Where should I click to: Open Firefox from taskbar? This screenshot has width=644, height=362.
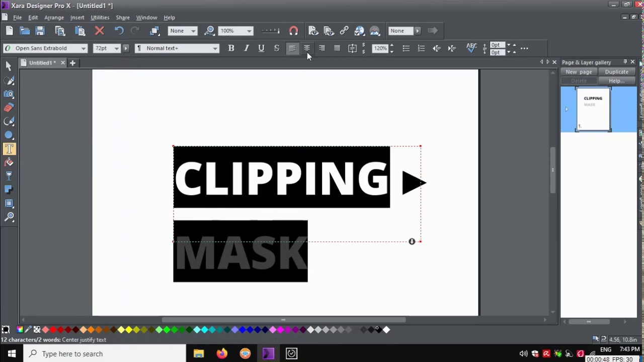(x=222, y=354)
